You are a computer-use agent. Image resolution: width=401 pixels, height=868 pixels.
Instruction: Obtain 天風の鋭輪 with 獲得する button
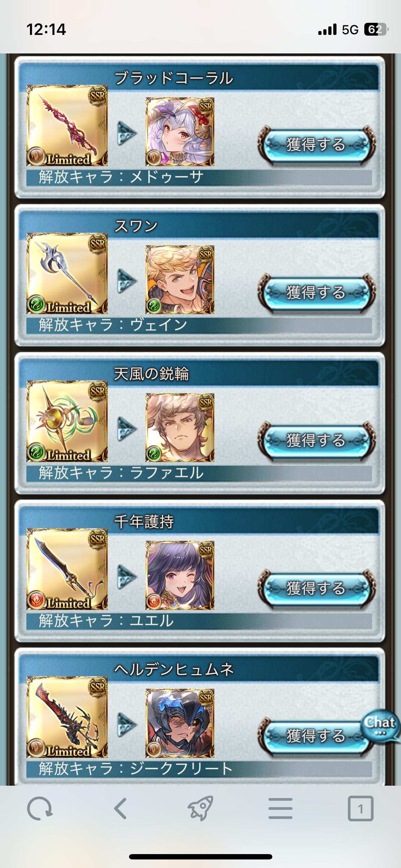coord(316,440)
